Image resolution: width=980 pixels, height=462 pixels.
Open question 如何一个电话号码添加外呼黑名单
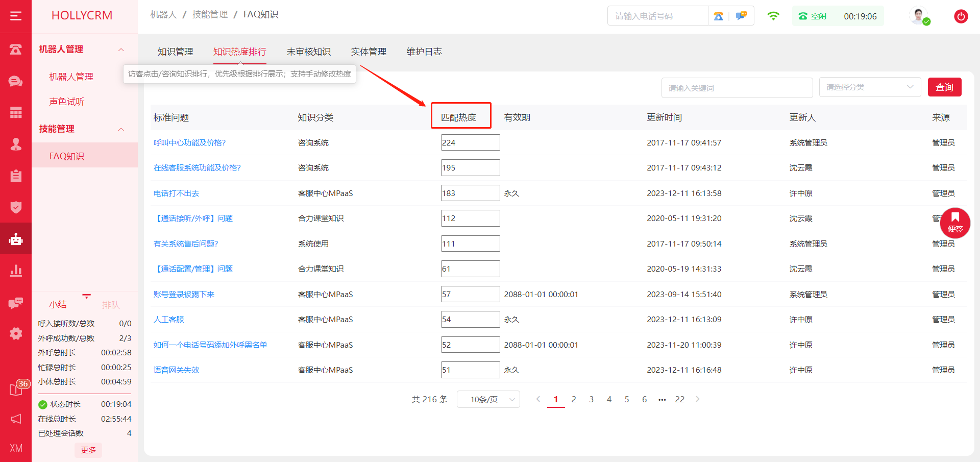[210, 345]
